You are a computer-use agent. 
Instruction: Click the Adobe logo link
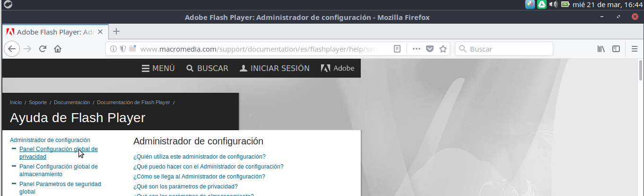[338, 68]
